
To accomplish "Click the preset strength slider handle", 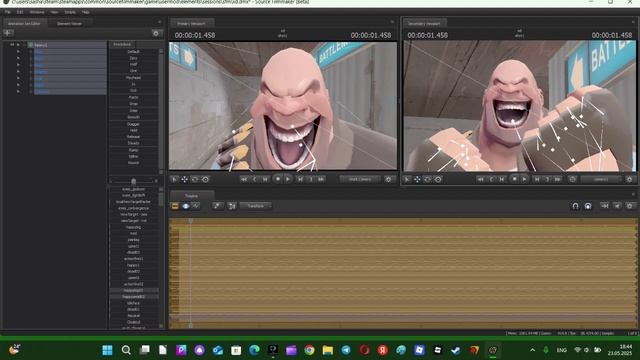I will [x=133, y=181].
